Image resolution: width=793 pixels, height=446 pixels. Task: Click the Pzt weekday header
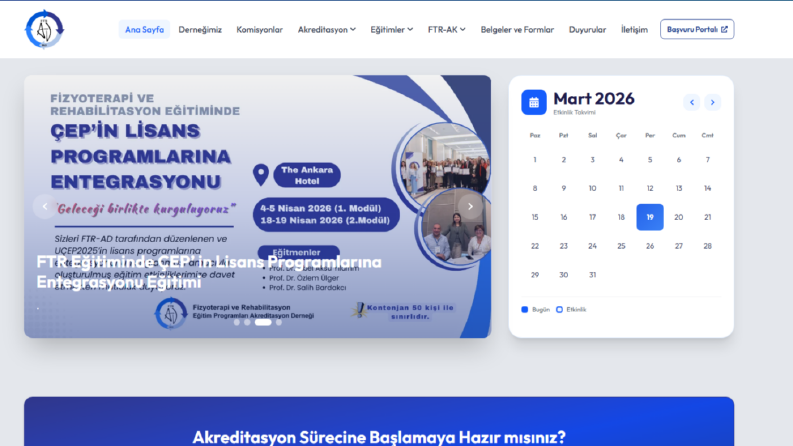(563, 136)
